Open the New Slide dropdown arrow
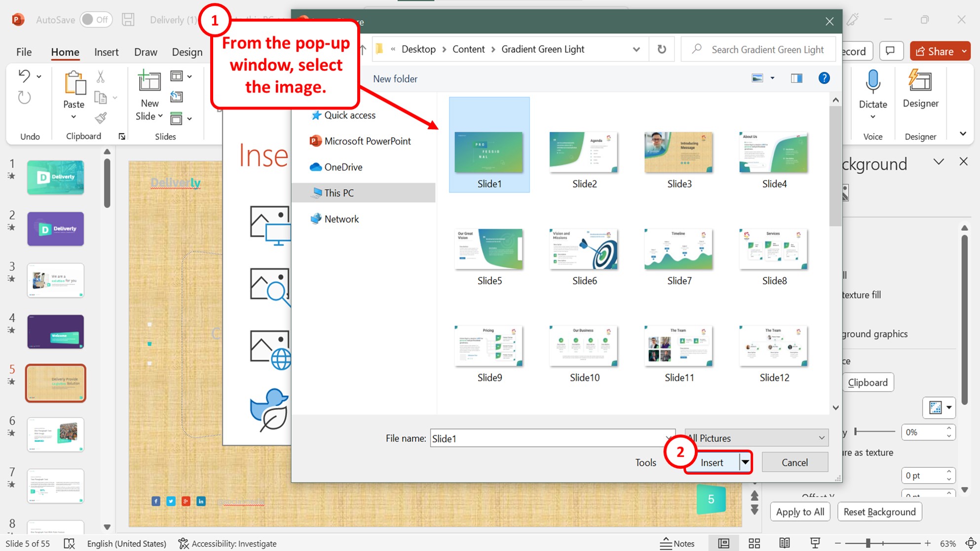This screenshot has height=551, width=980. point(160,116)
